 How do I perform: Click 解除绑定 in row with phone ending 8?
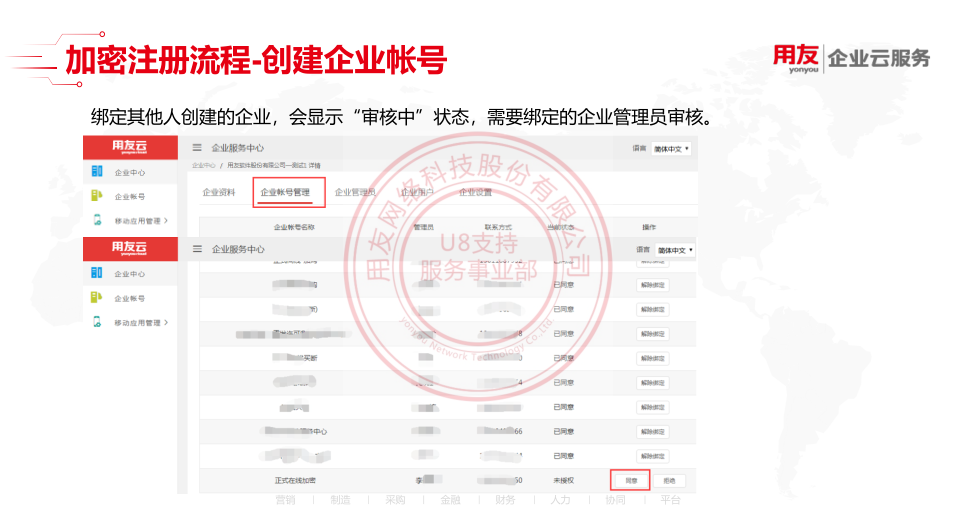(x=652, y=334)
